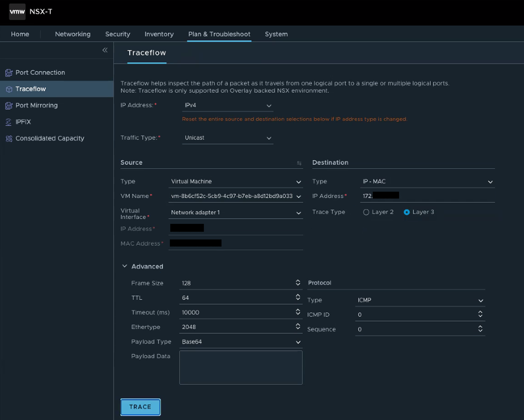Swap source and destination with the arrows icon
This screenshot has height=420, width=524.
click(x=299, y=163)
